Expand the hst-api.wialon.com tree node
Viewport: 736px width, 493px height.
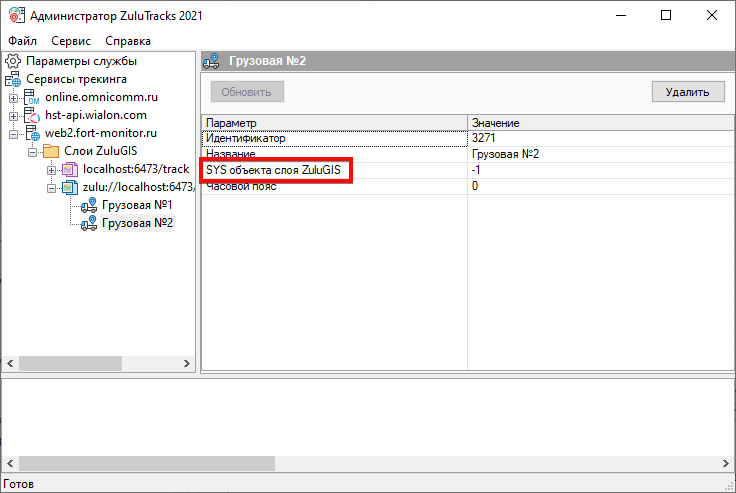coord(13,115)
